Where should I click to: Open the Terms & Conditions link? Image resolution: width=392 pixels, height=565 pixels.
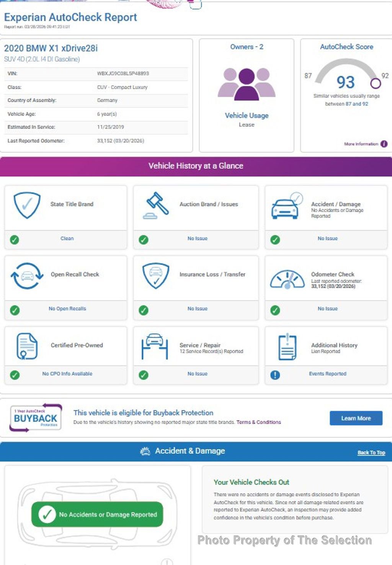(x=258, y=422)
